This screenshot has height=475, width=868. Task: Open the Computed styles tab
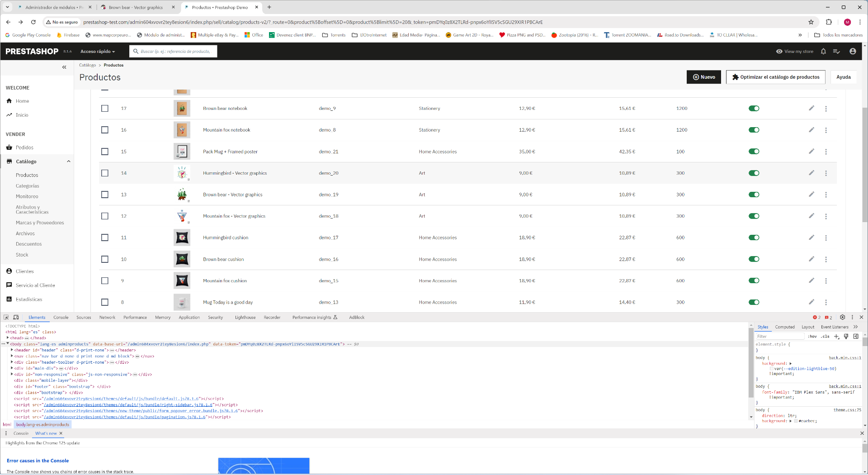pos(785,327)
